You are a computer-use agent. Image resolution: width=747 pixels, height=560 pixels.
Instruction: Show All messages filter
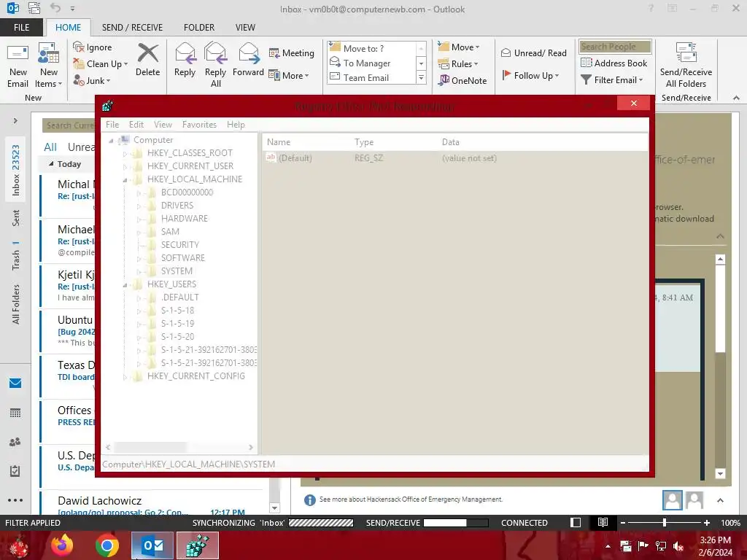click(50, 147)
